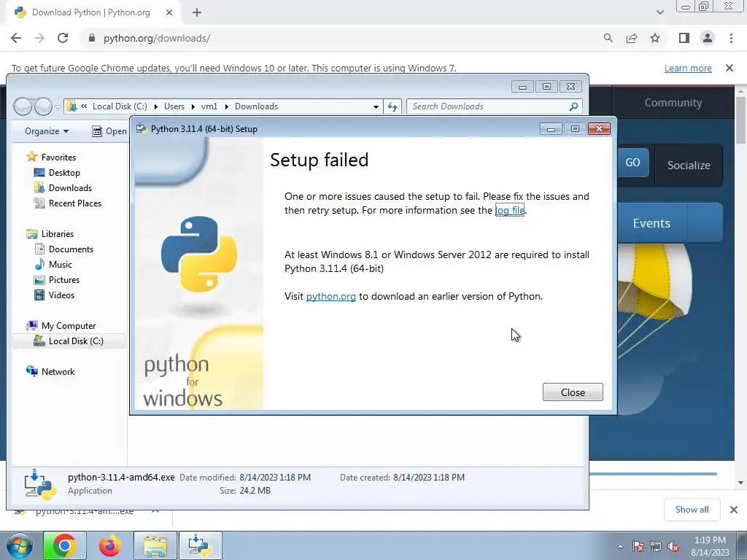This screenshot has height=560, width=747.
Task: Open Chrome three-dot menu
Action: 731,38
